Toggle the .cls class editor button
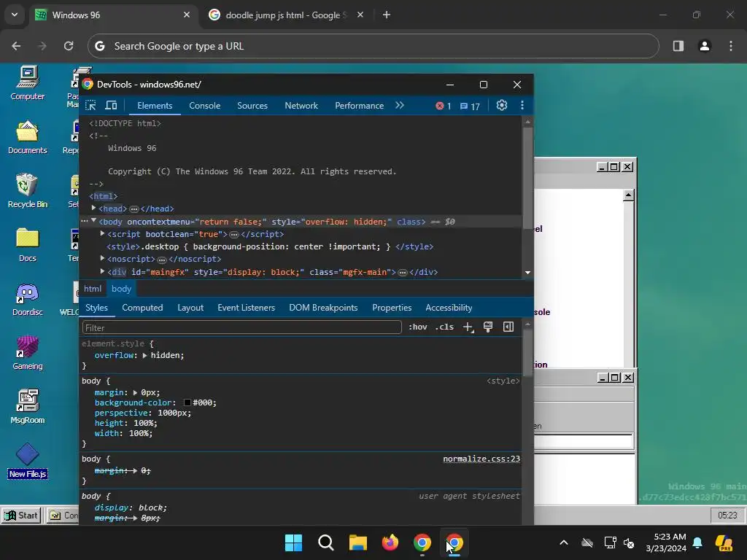The height and width of the screenshot is (560, 747). (x=444, y=327)
